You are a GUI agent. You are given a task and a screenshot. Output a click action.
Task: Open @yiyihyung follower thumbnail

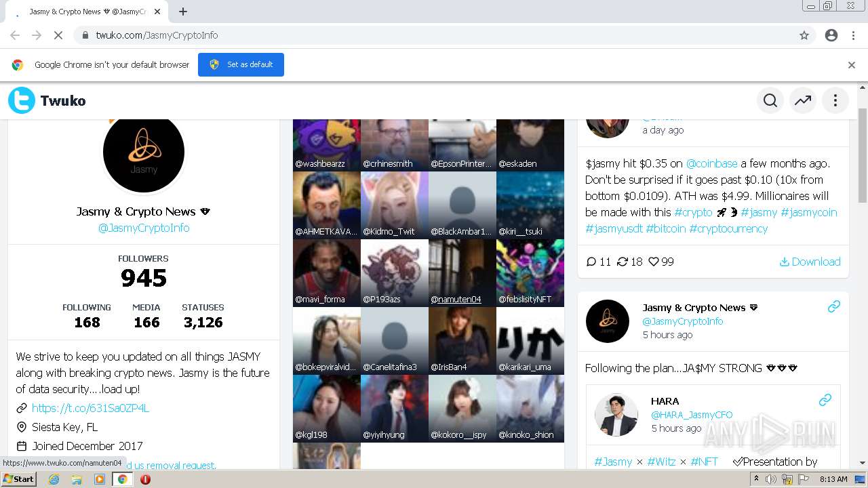point(395,408)
